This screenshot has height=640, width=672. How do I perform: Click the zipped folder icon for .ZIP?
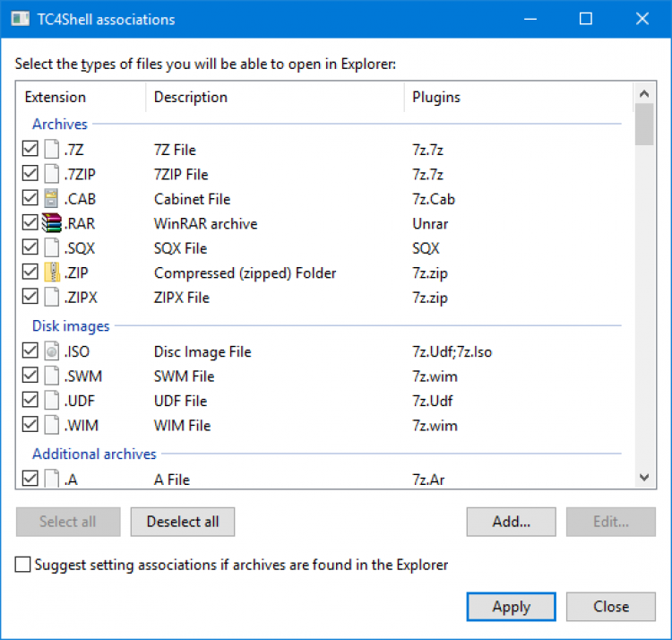coord(52,272)
